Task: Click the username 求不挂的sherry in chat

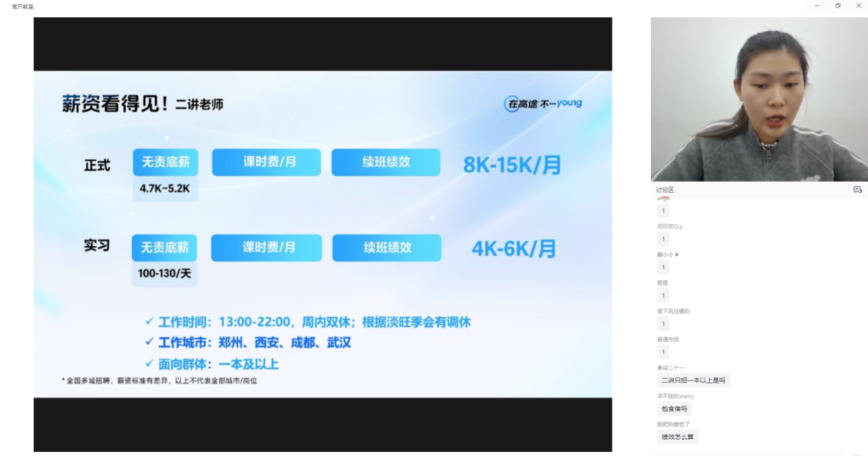Action: pos(675,396)
